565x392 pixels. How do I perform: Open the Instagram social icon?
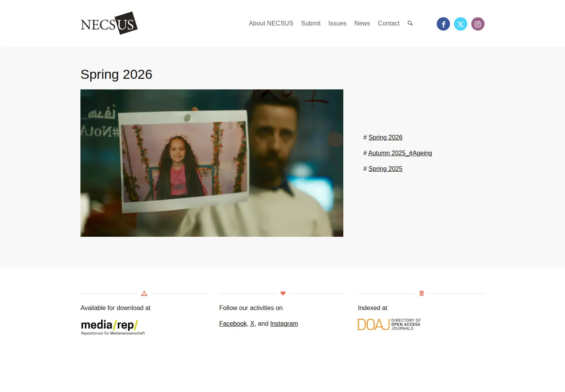click(x=478, y=24)
